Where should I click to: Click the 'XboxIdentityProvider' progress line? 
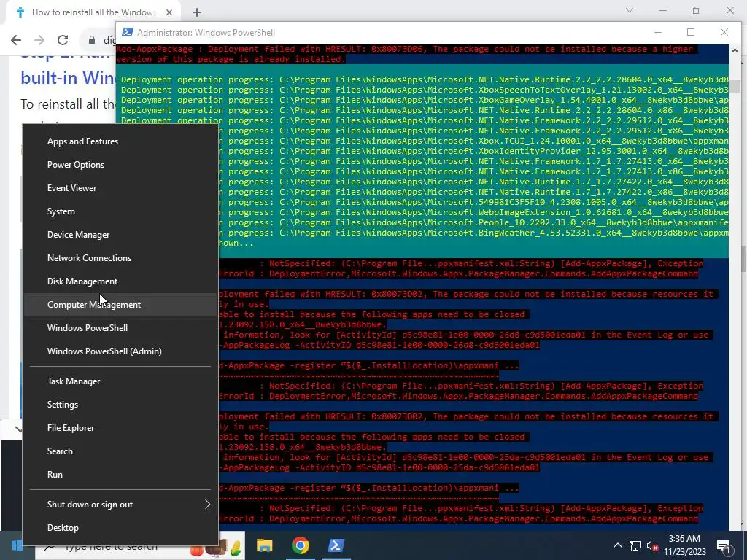473,151
